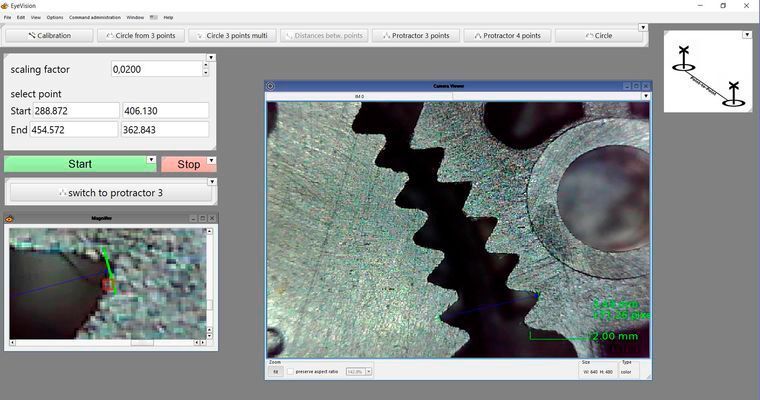This screenshot has width=760, height=400.
Task: Click the scaling factor input field
Action: coord(157,69)
